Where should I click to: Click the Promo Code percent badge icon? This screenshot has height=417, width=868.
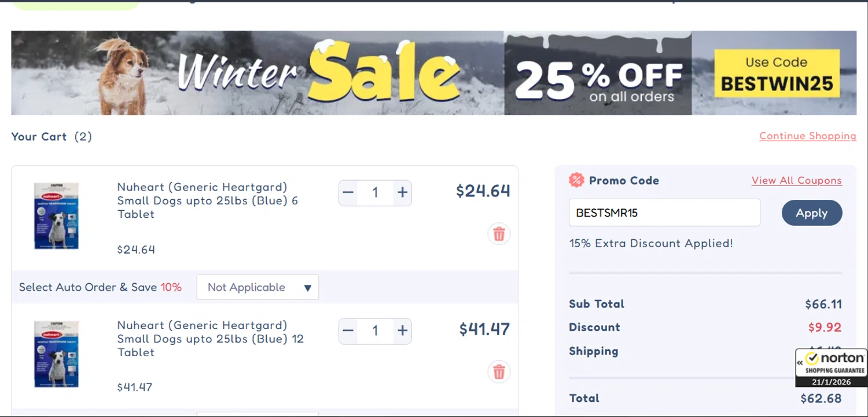tap(576, 180)
